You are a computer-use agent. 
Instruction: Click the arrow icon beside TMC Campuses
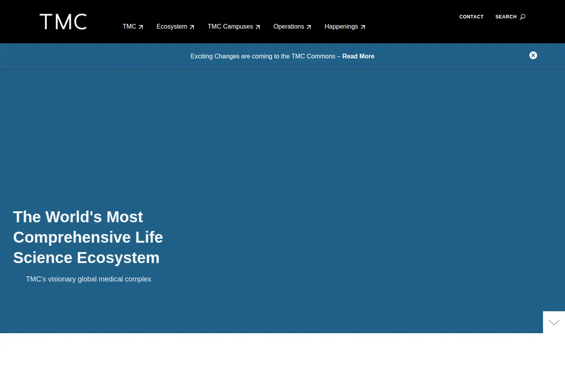[x=258, y=27]
